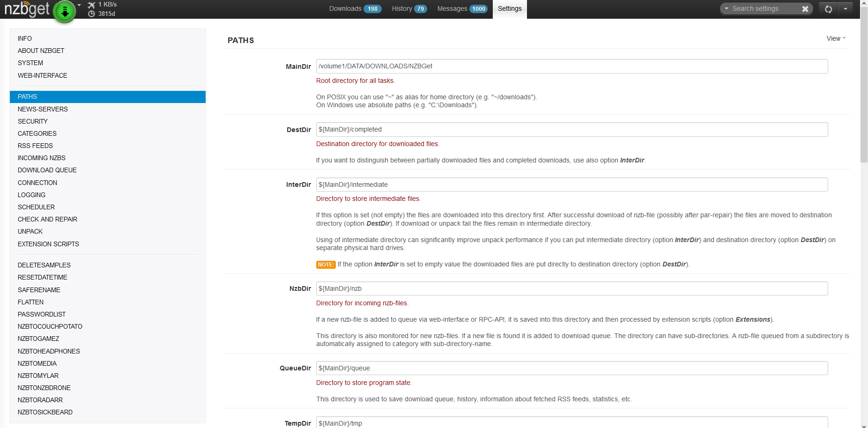This screenshot has height=428, width=868.
Task: Click the refresh icon button
Action: [x=829, y=9]
